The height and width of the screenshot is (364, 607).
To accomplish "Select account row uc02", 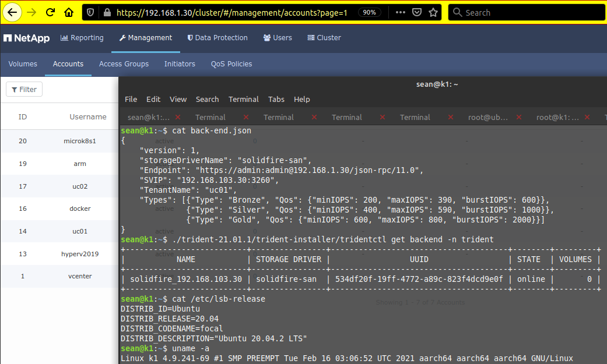I will point(59,186).
